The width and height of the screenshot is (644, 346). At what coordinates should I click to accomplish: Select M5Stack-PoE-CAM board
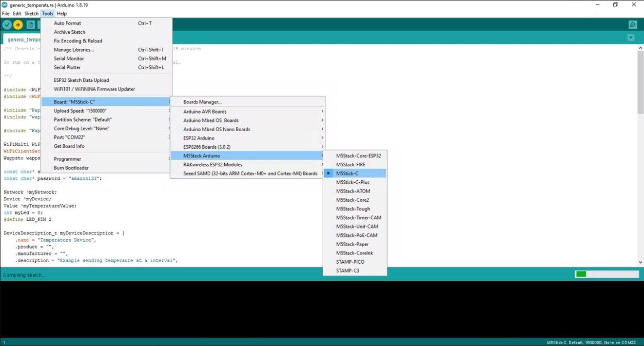[x=355, y=235]
